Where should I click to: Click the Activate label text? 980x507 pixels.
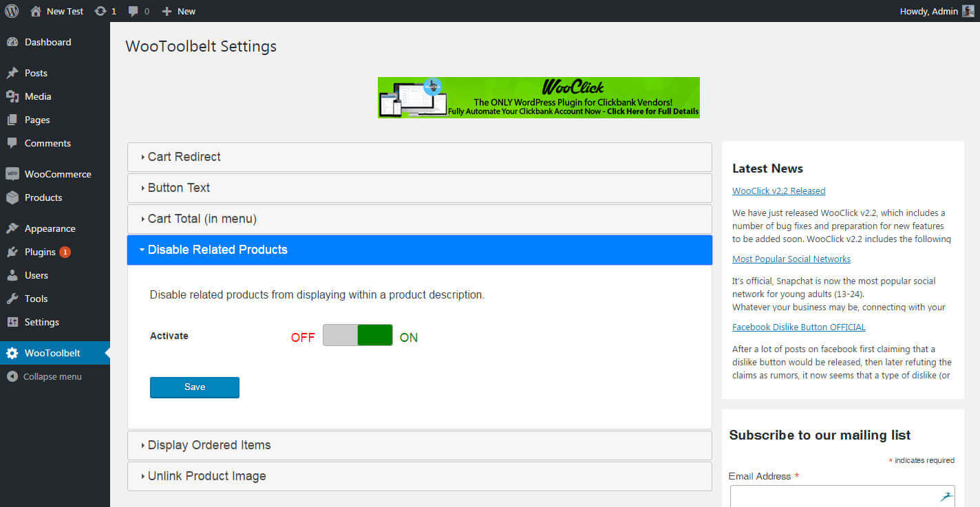(169, 336)
